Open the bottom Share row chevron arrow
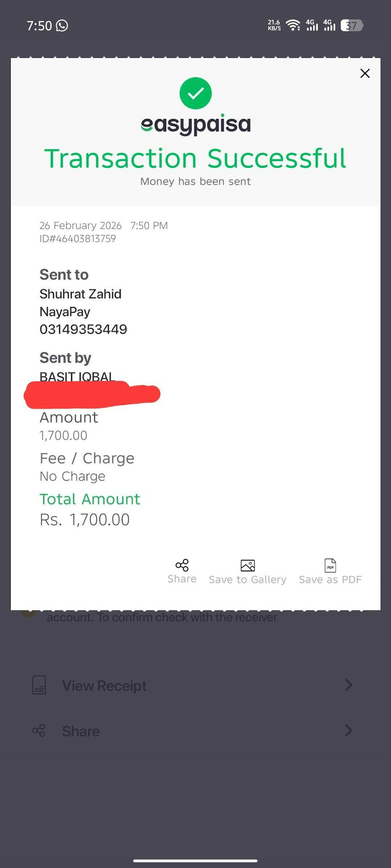Viewport: 391px width, 868px height. click(x=348, y=731)
